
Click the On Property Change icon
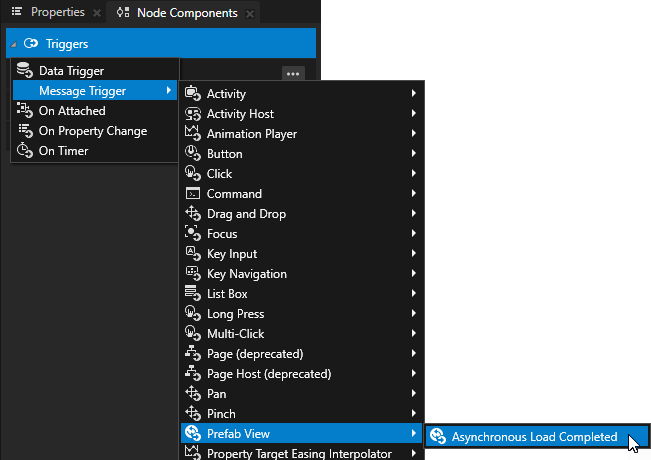(25, 131)
